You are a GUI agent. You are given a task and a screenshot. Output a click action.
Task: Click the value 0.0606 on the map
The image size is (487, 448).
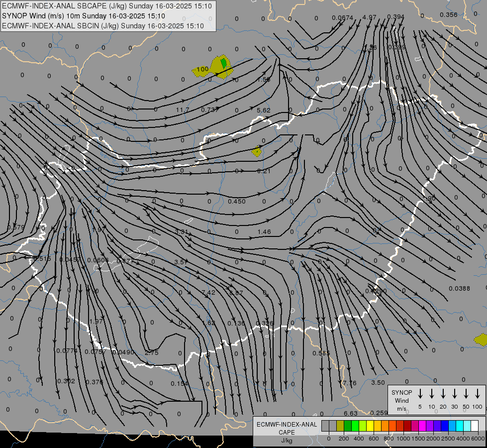98,260
